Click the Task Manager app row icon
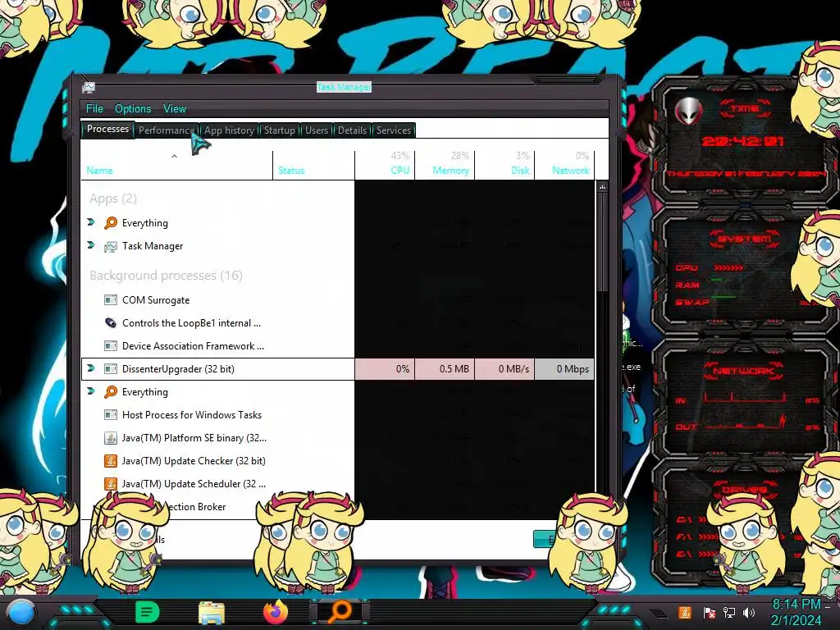This screenshot has width=840, height=630. 111,246
